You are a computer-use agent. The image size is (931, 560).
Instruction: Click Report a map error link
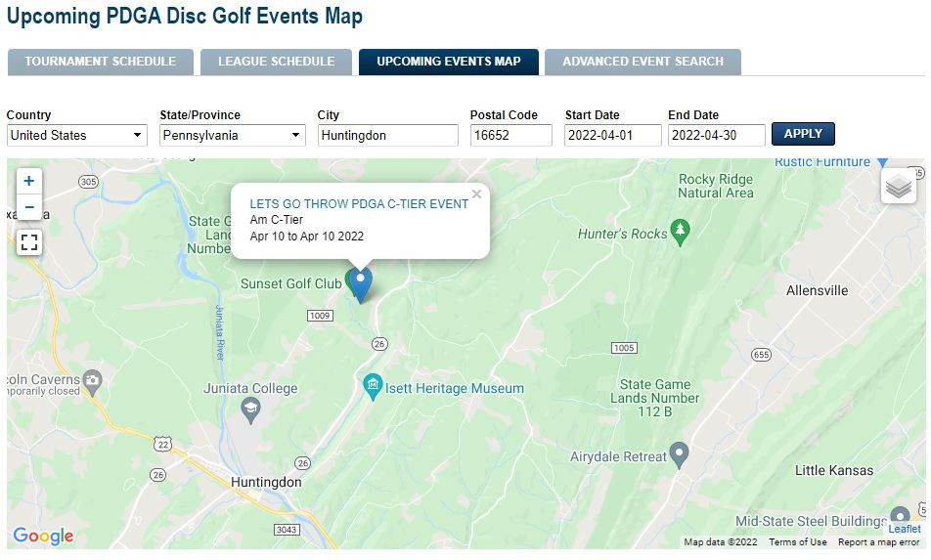coord(879,541)
